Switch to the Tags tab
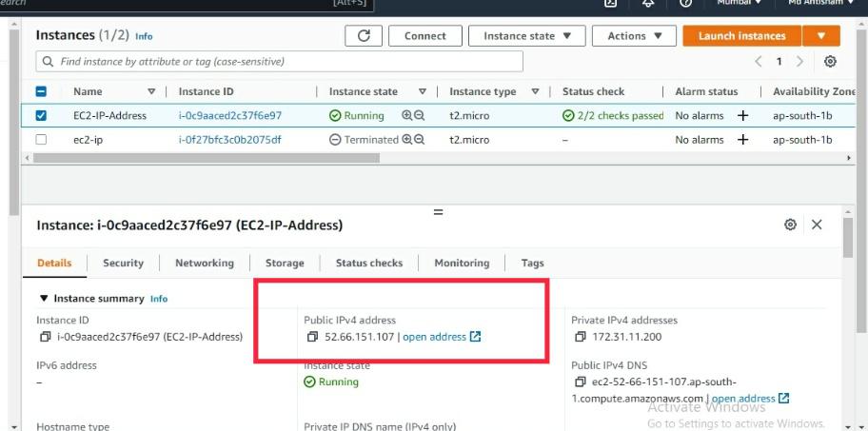The width and height of the screenshot is (868, 431). pyautogui.click(x=533, y=264)
